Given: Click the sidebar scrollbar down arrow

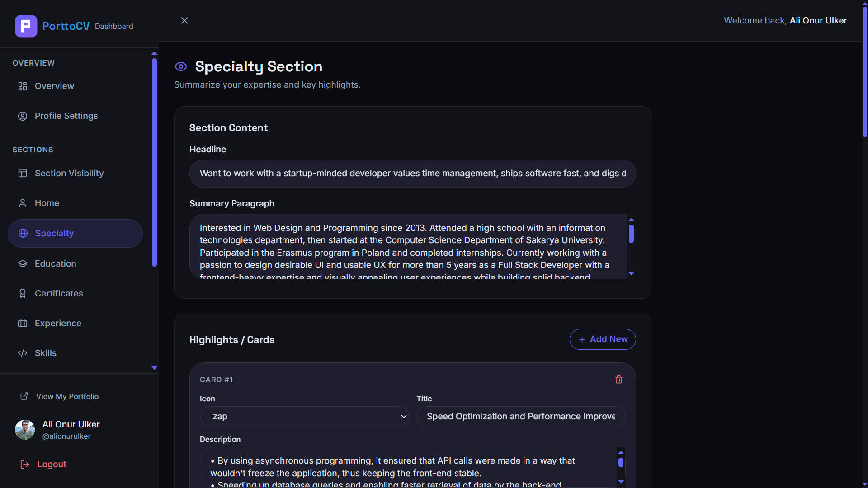Looking at the screenshot, I should (x=154, y=368).
